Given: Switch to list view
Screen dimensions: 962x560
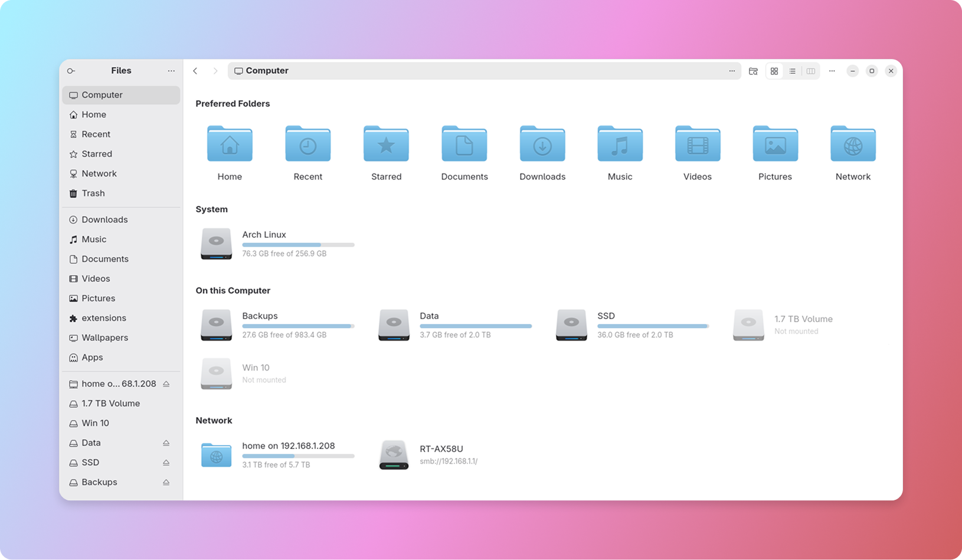Looking at the screenshot, I should (x=793, y=71).
